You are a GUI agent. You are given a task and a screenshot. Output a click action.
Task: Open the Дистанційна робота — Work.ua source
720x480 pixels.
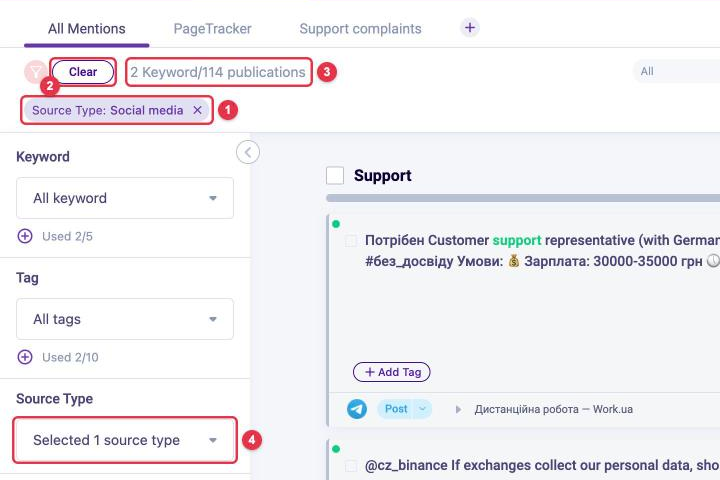553,409
